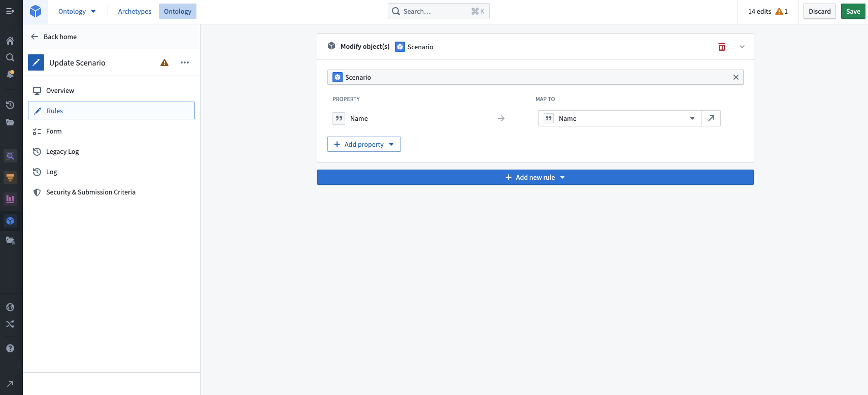Open the Log section
Screen dimensions: 868x395
[111, 172]
